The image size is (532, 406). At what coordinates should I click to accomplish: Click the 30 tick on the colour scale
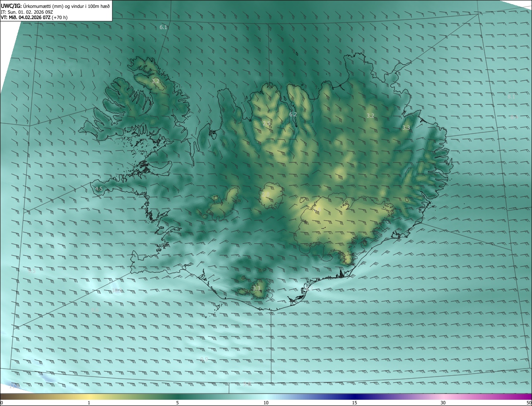coord(443,403)
